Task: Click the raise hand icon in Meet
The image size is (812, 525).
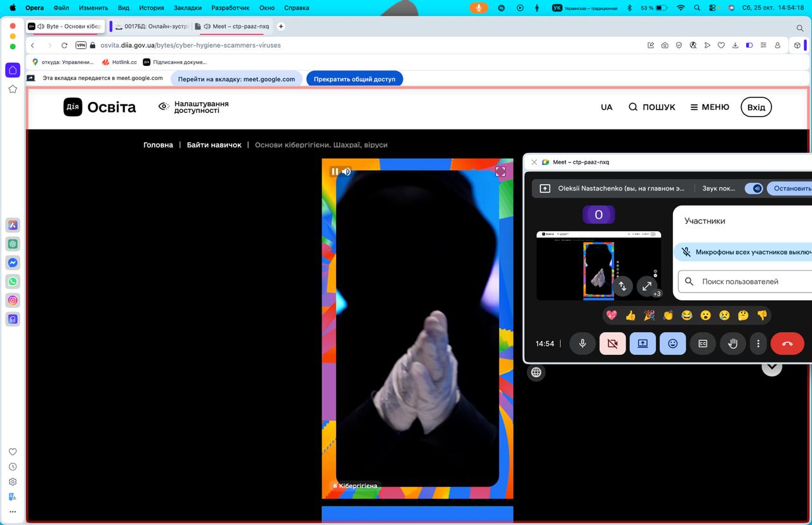Action: [x=732, y=343]
